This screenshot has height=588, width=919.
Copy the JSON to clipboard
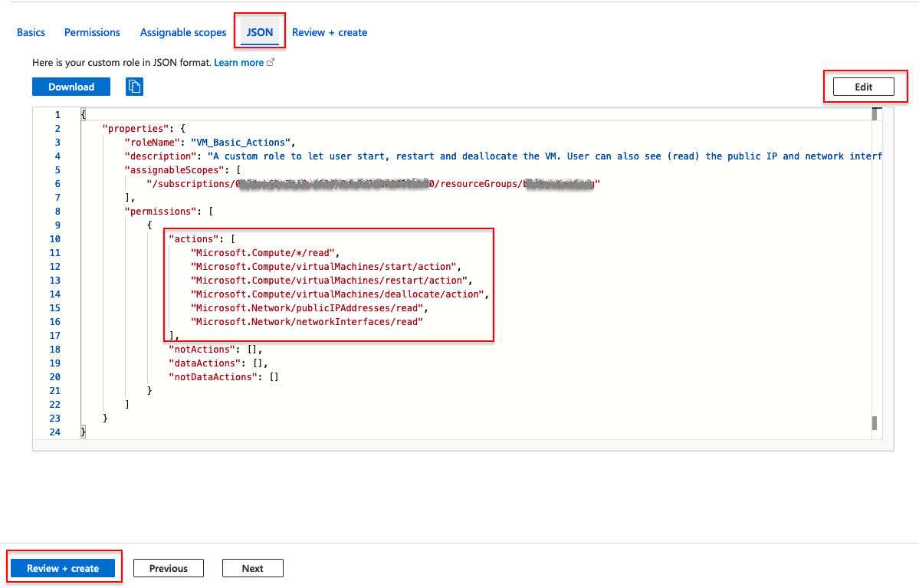tap(134, 87)
